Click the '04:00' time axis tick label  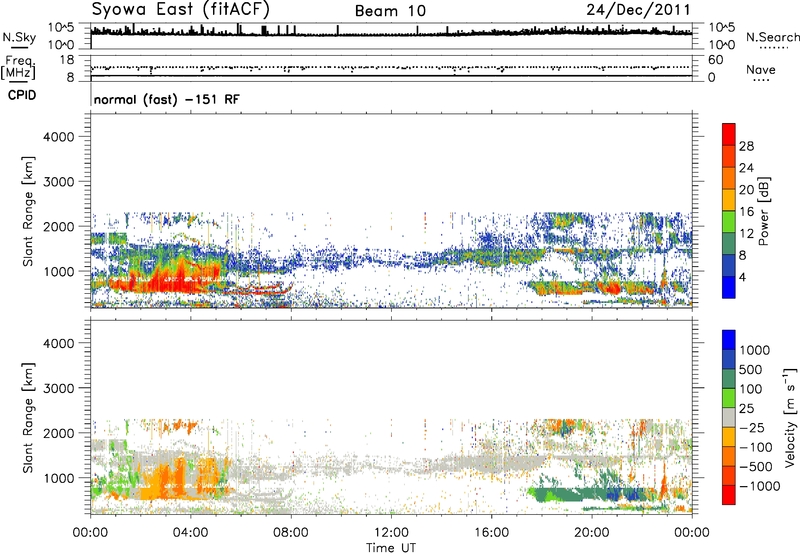tap(190, 533)
